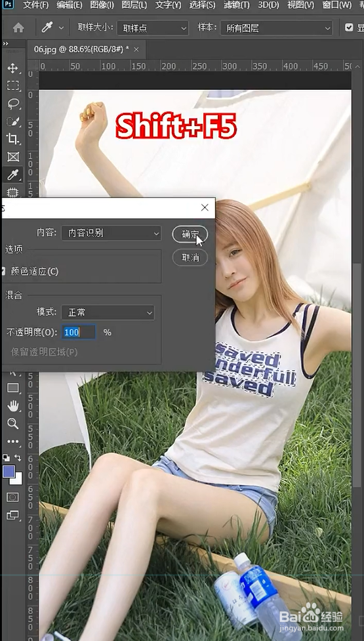Image resolution: width=364 pixels, height=641 pixels.
Task: Open the Select menu
Action: (x=202, y=5)
